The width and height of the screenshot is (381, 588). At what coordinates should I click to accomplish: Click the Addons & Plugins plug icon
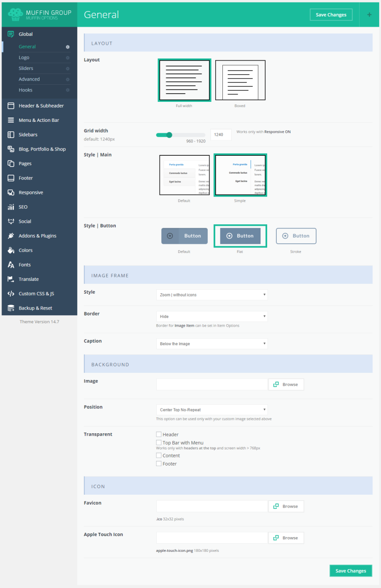[x=11, y=236]
